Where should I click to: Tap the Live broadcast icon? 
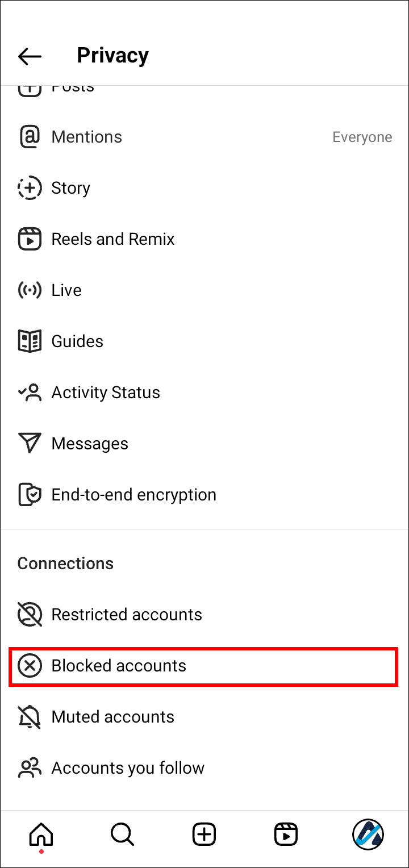coord(30,290)
